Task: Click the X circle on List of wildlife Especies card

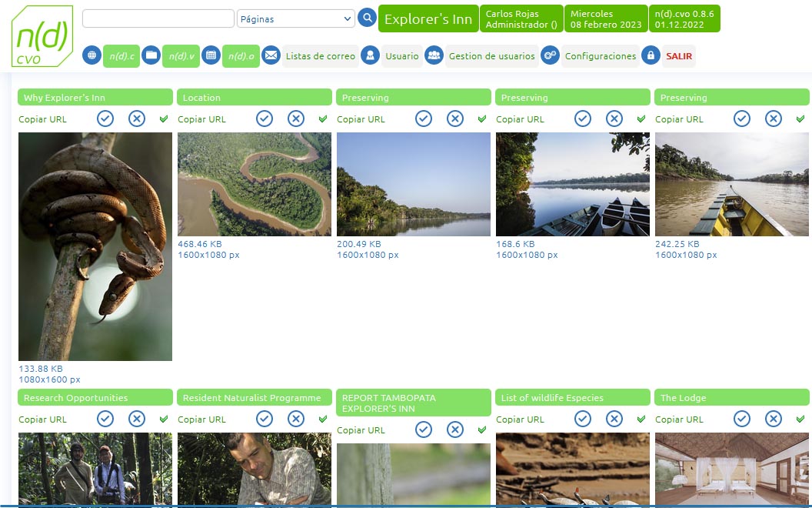Action: click(614, 419)
